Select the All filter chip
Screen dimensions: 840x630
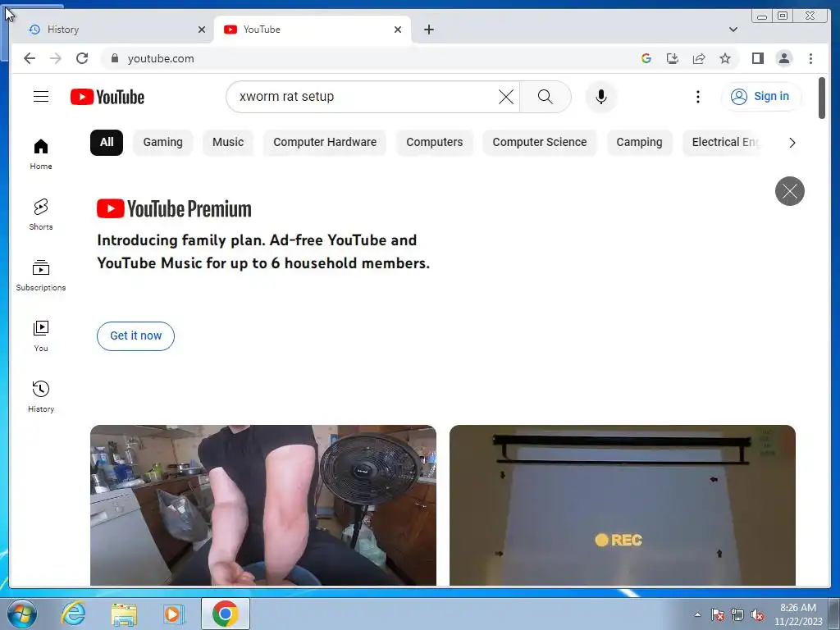click(107, 143)
